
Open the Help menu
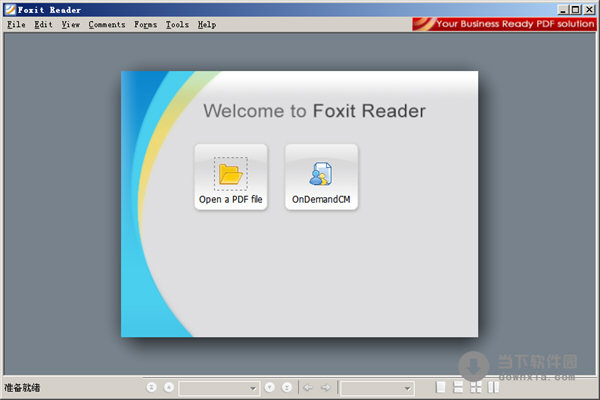pyautogui.click(x=206, y=24)
